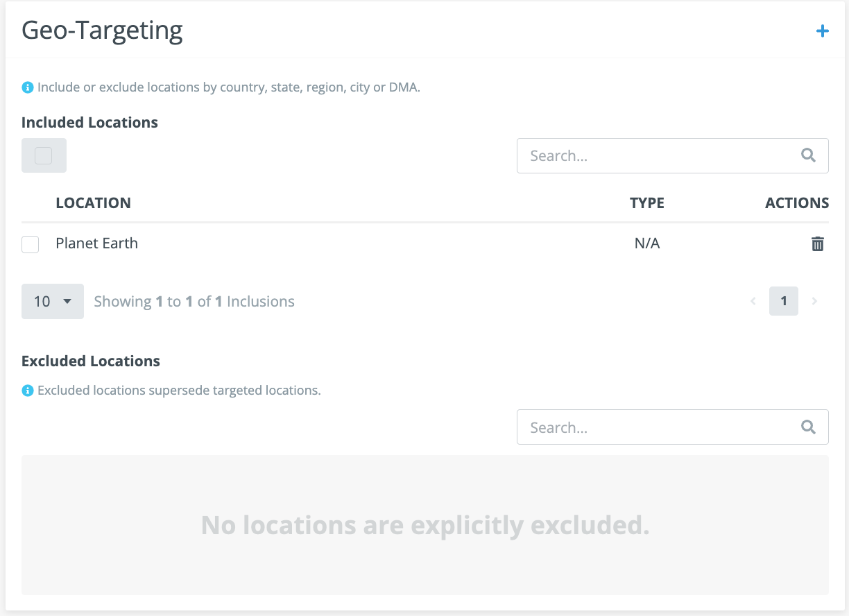
Task: Add a new geo-targeting location with plus icon
Action: [x=822, y=31]
